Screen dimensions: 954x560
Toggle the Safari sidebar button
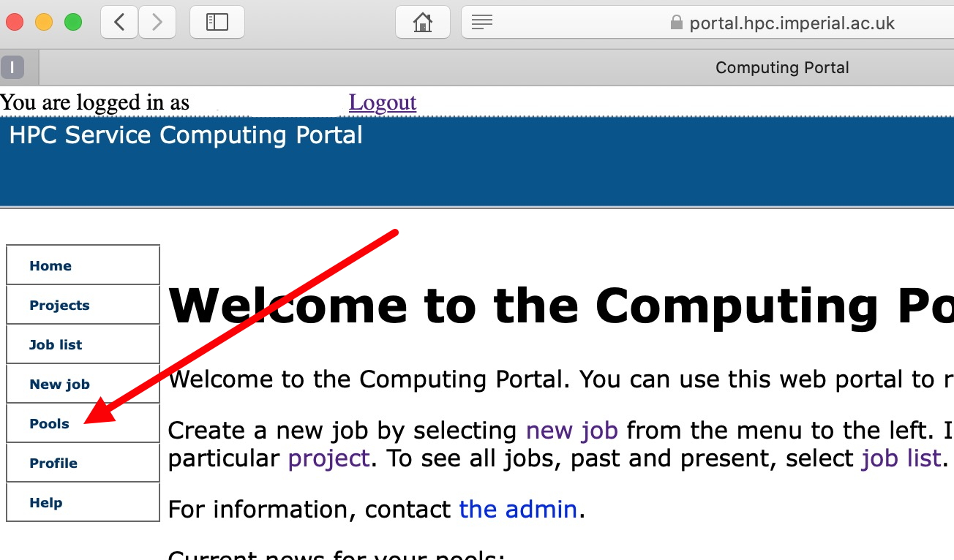point(217,23)
